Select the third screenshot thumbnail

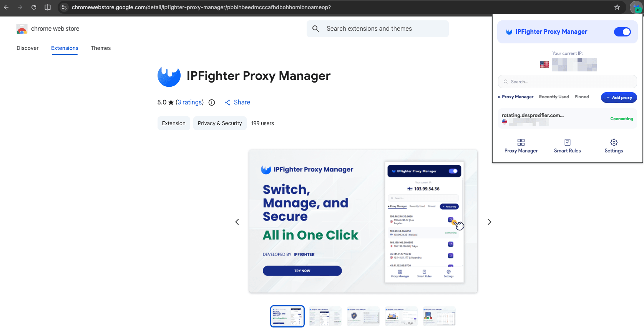click(363, 316)
